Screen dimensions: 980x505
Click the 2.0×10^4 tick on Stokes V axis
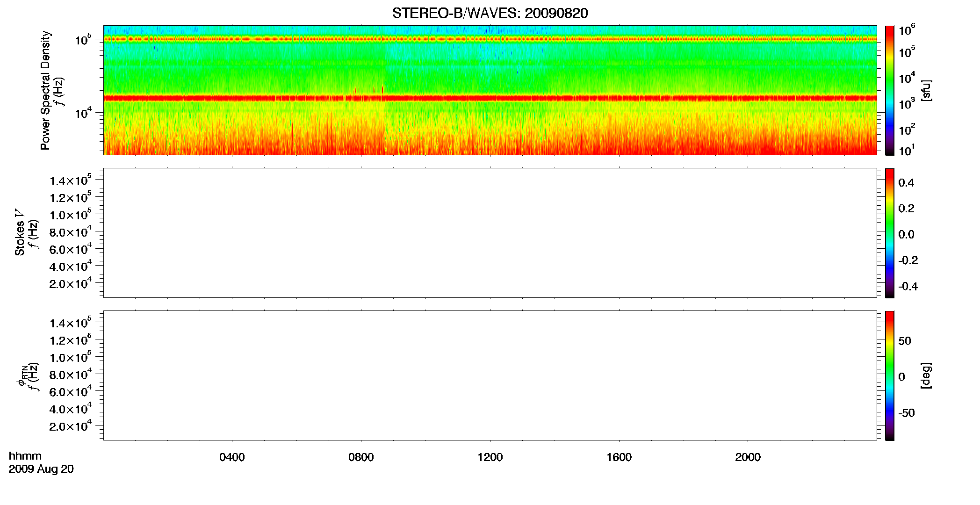click(x=71, y=283)
